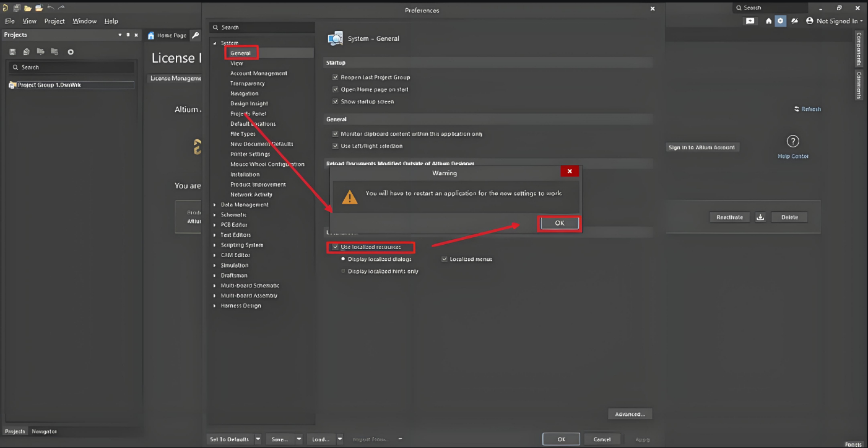Screen dimensions: 868x448
Task: Open the View menu
Action: (29, 21)
